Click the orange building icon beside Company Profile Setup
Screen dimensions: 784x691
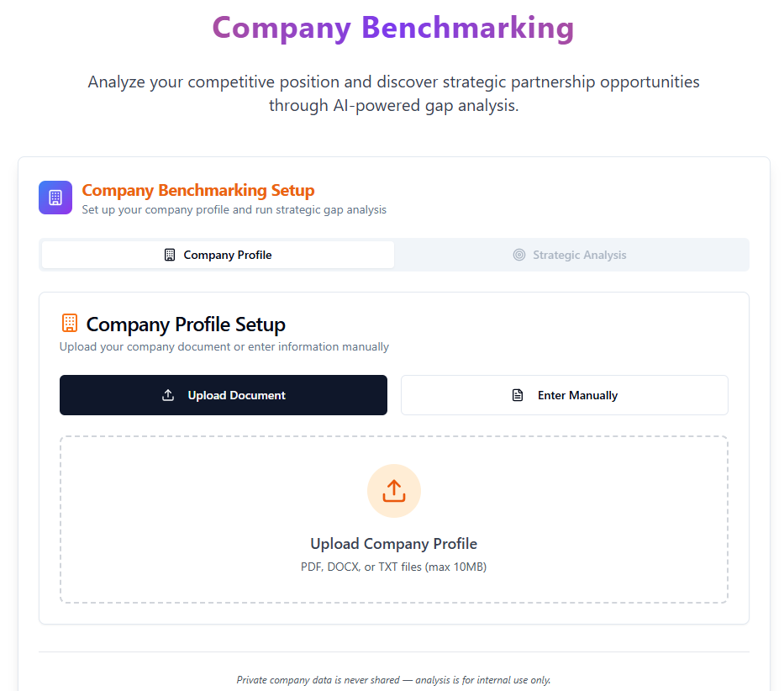[x=70, y=324]
